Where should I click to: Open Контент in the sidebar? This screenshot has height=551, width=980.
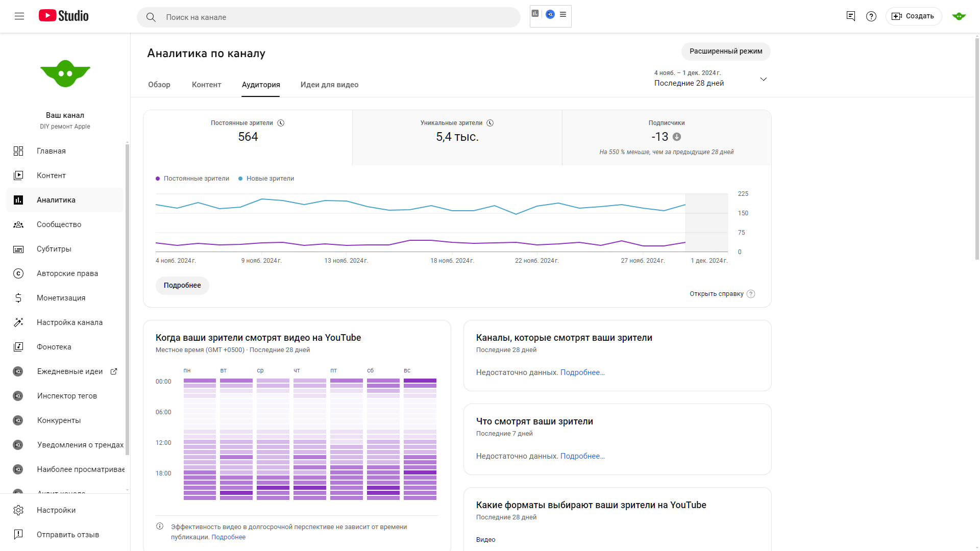(x=65, y=176)
